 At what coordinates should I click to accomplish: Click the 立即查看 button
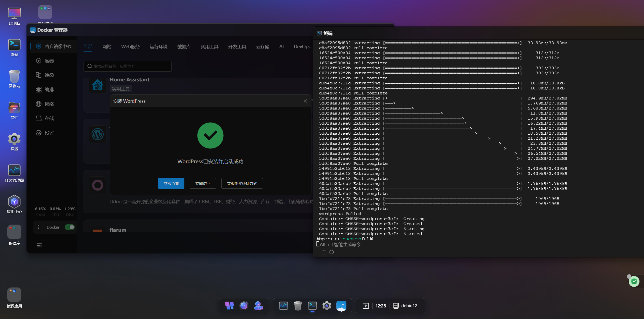pos(171,183)
